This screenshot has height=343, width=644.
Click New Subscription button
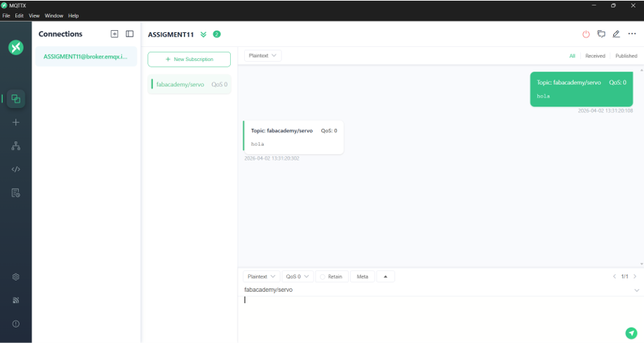coord(189,59)
